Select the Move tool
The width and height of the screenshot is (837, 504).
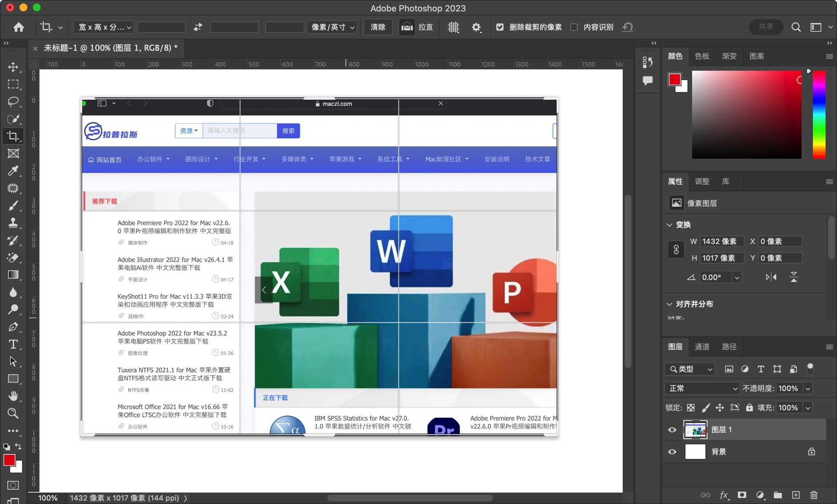click(x=13, y=67)
